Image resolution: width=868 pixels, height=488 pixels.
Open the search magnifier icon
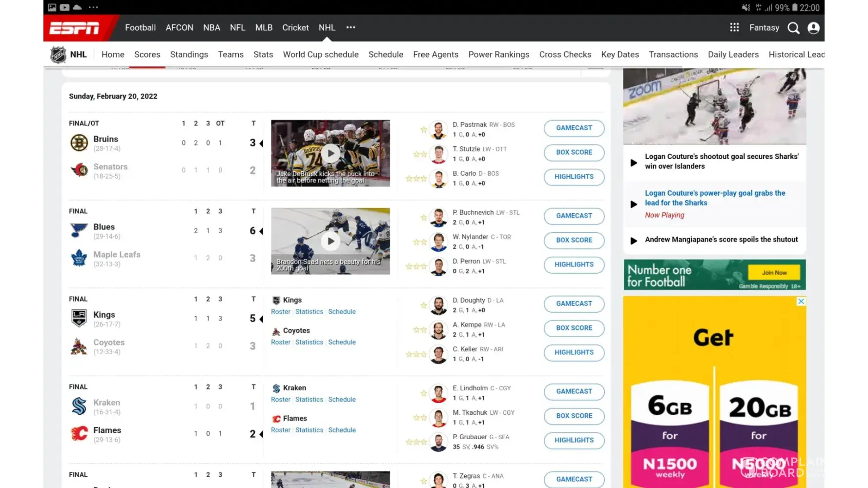point(793,28)
